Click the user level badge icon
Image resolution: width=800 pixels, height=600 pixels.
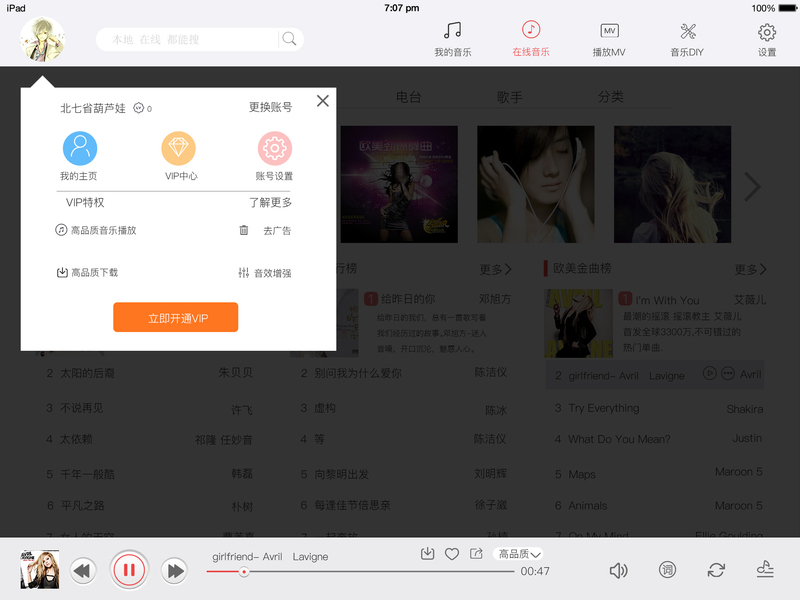coord(139,108)
